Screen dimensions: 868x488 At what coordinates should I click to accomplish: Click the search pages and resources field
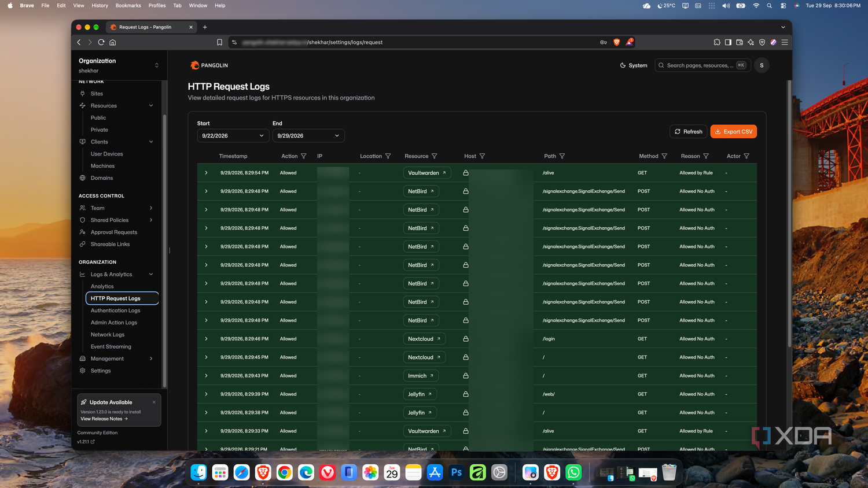pos(703,65)
